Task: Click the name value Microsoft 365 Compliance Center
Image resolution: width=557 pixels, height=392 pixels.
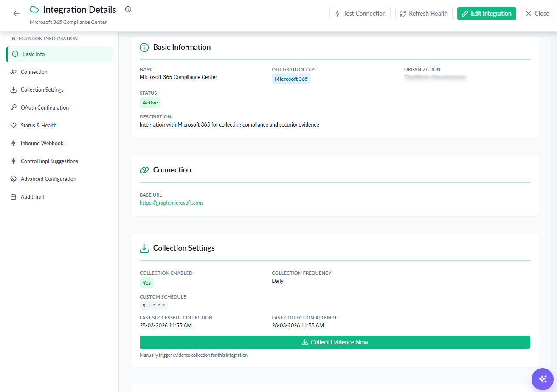Action: click(178, 77)
